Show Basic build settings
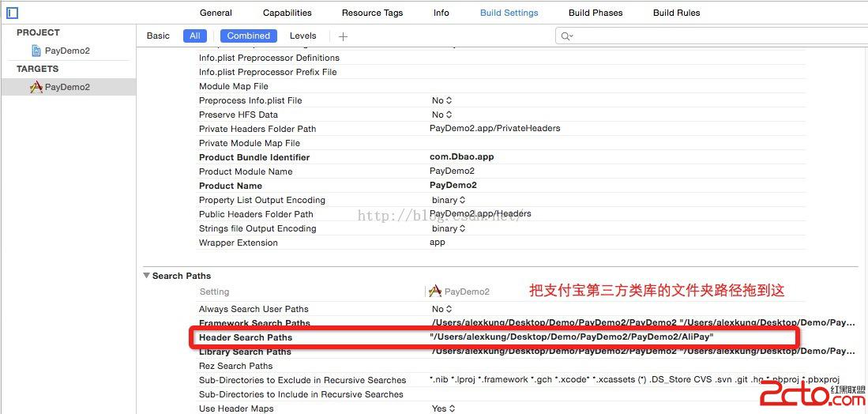Screen dimensions: 868x414 click(158, 36)
